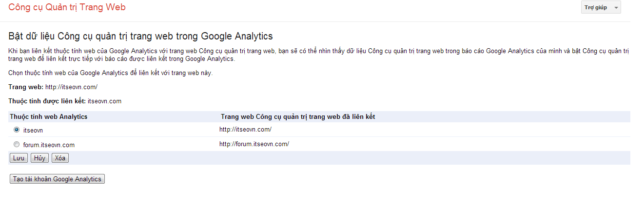Click the Xóa delete button
This screenshot has width=644, height=210.
point(60,158)
